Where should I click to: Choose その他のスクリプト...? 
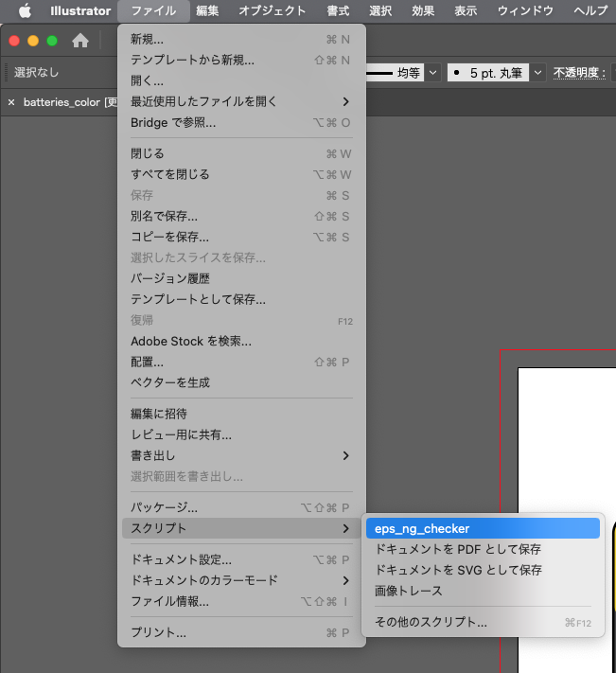click(x=483, y=622)
